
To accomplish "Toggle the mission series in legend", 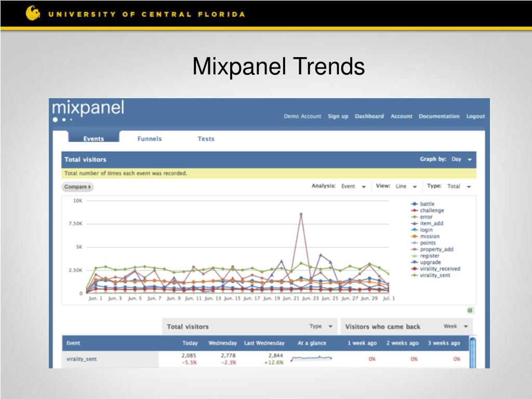I will (x=425, y=236).
